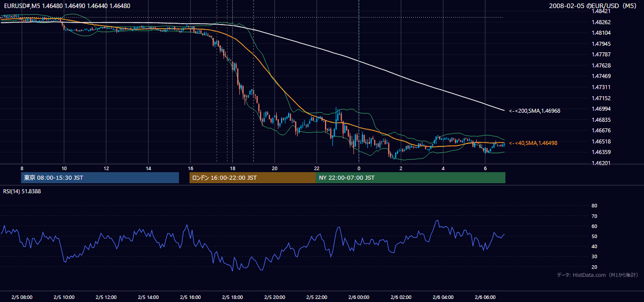Click the 2/5 10:00 time label
Viewport: 644px width, 302px height.
(64, 297)
